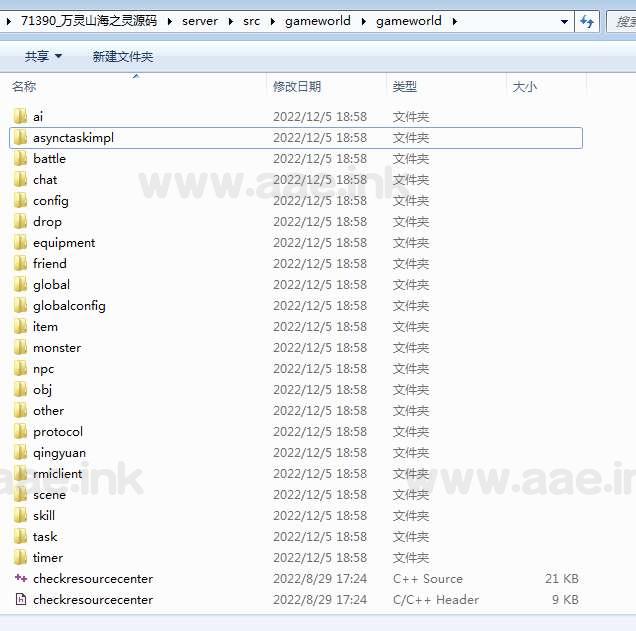Screen dimensions: 636x631
Task: Click the checkresourcecenter C/C++ Header file icon
Action: coord(21,599)
